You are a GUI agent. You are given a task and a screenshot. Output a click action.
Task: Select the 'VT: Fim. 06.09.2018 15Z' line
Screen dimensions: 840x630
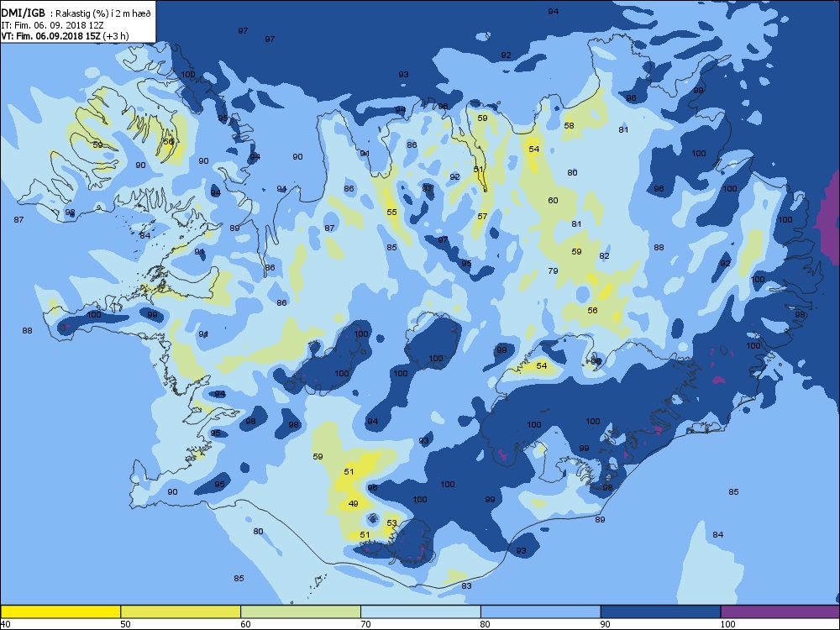[50, 36]
